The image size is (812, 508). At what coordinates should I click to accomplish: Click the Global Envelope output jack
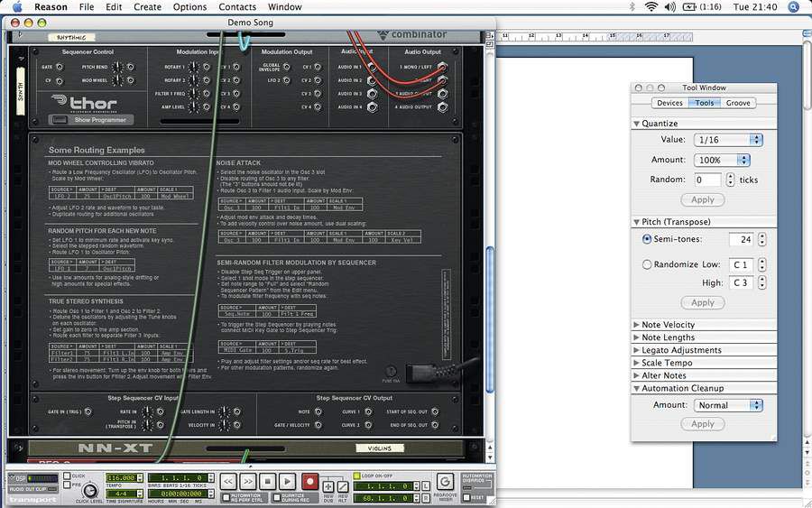[286, 68]
